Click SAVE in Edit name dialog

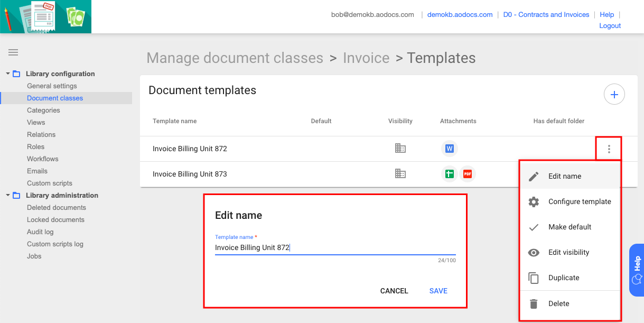[438, 291]
